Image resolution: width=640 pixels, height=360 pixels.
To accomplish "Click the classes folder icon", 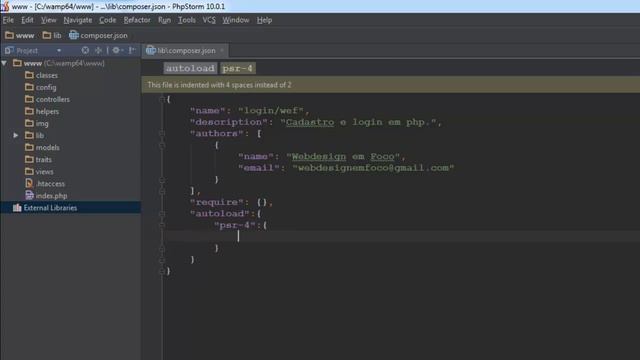I will click(x=29, y=75).
